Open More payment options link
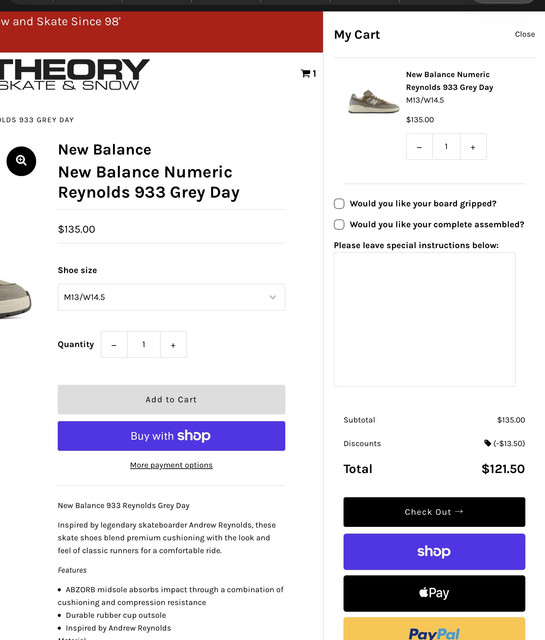This screenshot has height=640, width=545. click(171, 465)
